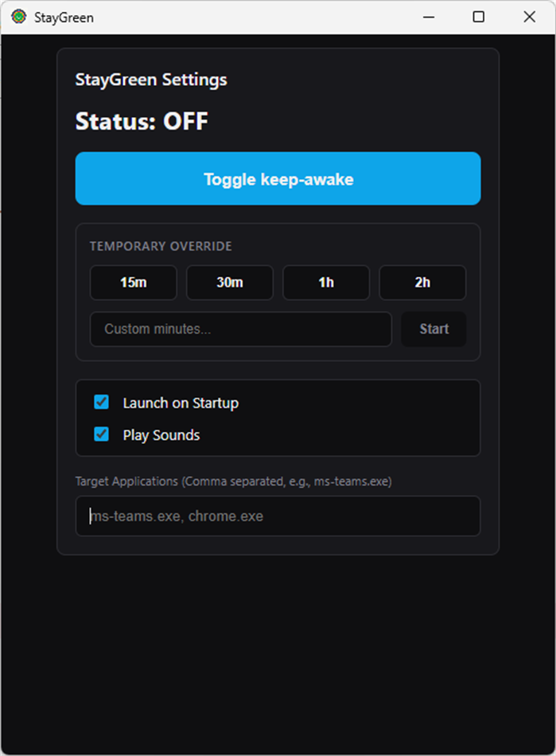This screenshot has height=756, width=556.
Task: Close the StayGreen application
Action: coord(528,17)
